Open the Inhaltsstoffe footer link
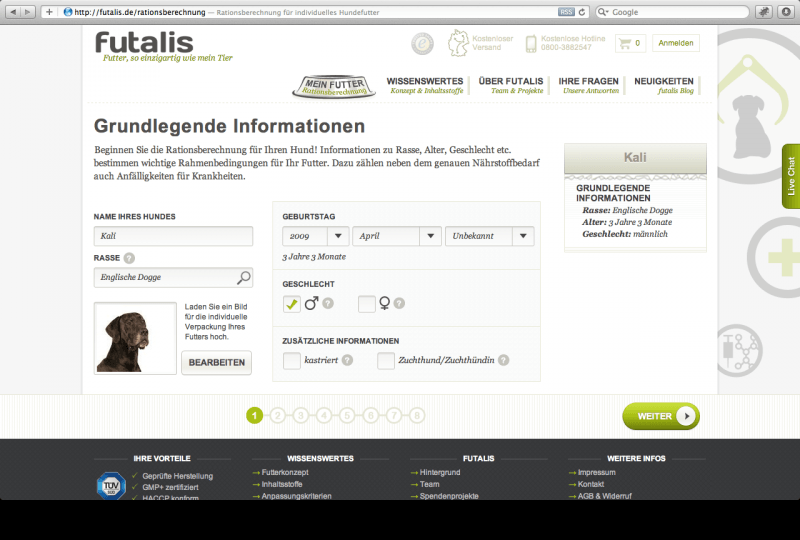800x540 pixels. 282,484
